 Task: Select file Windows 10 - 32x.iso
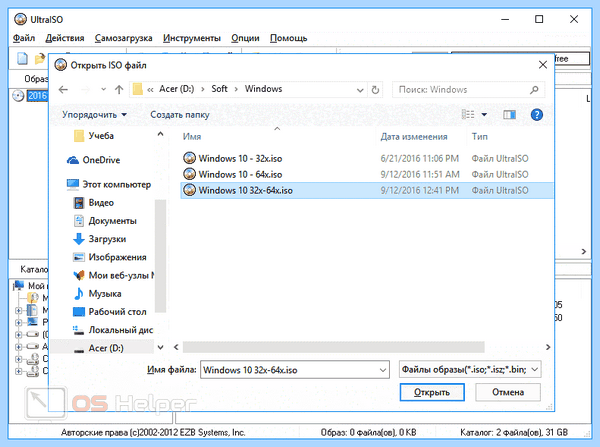click(x=240, y=158)
